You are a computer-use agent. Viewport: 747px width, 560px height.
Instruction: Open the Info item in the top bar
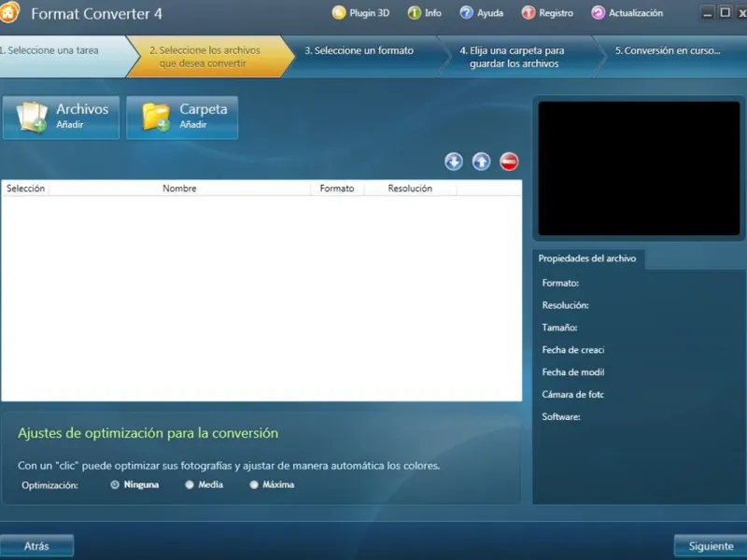pos(425,13)
